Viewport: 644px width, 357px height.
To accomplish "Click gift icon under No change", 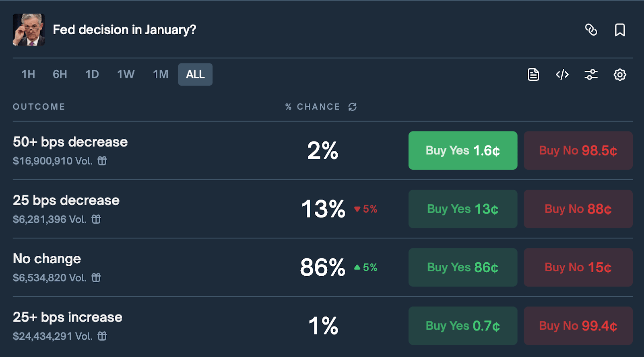I will tap(96, 277).
